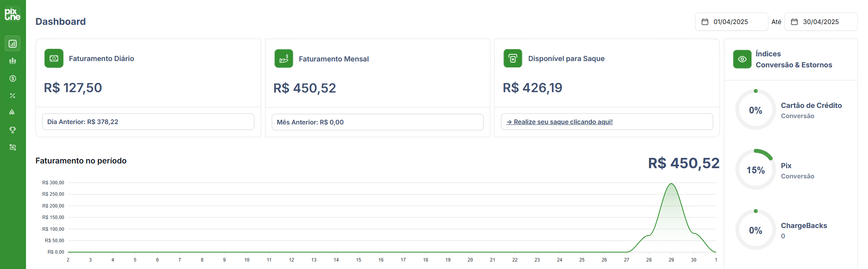
Task: Click the Dia Anterior R$ 378,22 box
Action: [148, 122]
